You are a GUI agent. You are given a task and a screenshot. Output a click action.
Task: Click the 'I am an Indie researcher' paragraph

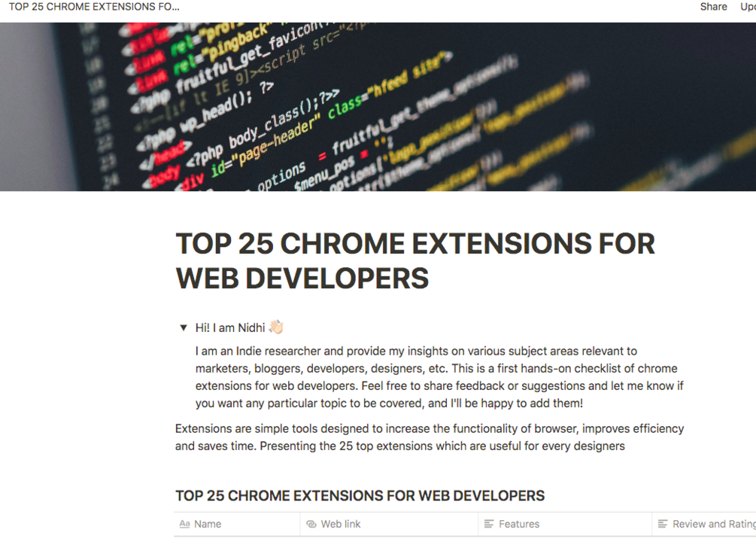coord(439,377)
